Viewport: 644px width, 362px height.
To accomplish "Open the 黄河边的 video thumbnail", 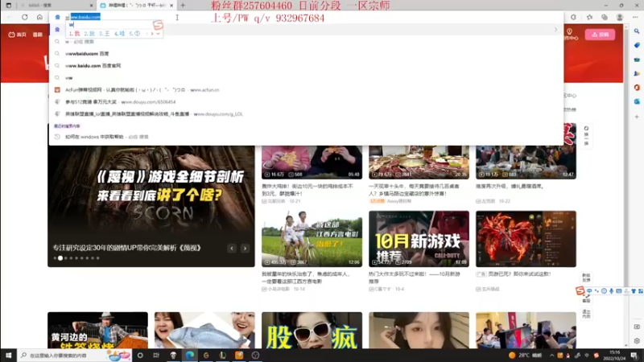I will [x=97, y=331].
